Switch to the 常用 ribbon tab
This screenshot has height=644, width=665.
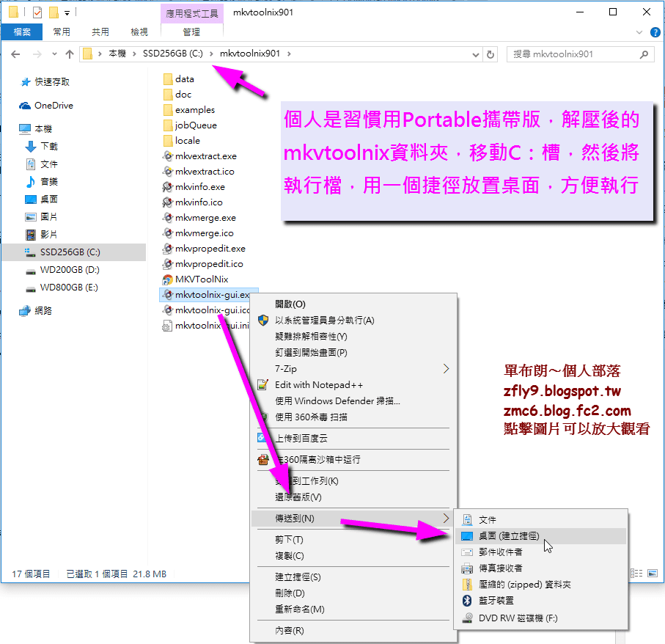tap(62, 32)
